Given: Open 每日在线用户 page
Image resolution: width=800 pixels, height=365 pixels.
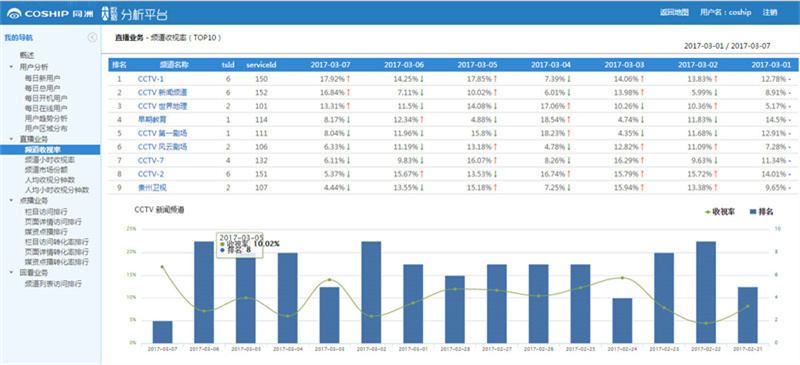Looking at the screenshot, I should pos(46,108).
